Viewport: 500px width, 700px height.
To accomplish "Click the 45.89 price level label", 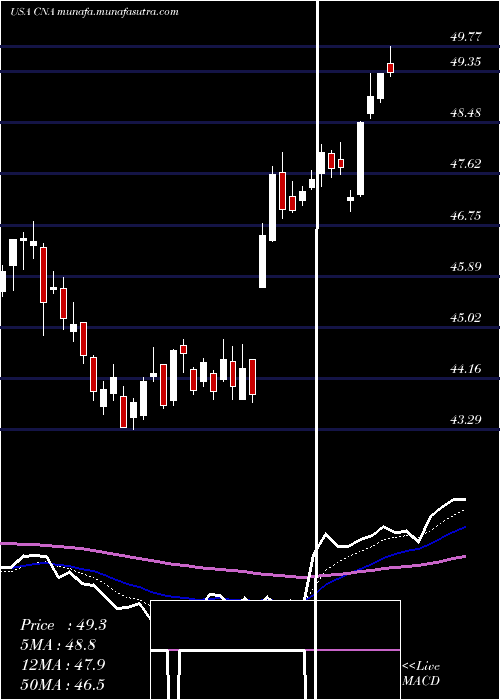I will pyautogui.click(x=466, y=267).
